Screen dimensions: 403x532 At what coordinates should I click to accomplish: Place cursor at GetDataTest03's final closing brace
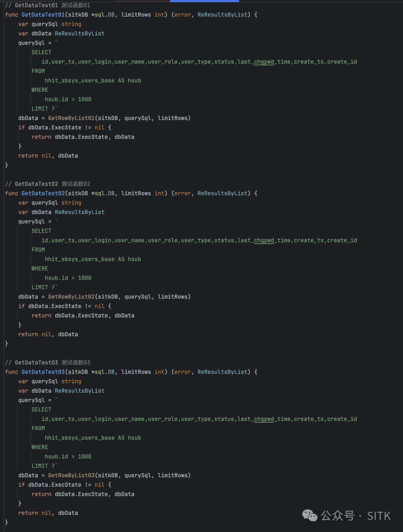click(7, 522)
